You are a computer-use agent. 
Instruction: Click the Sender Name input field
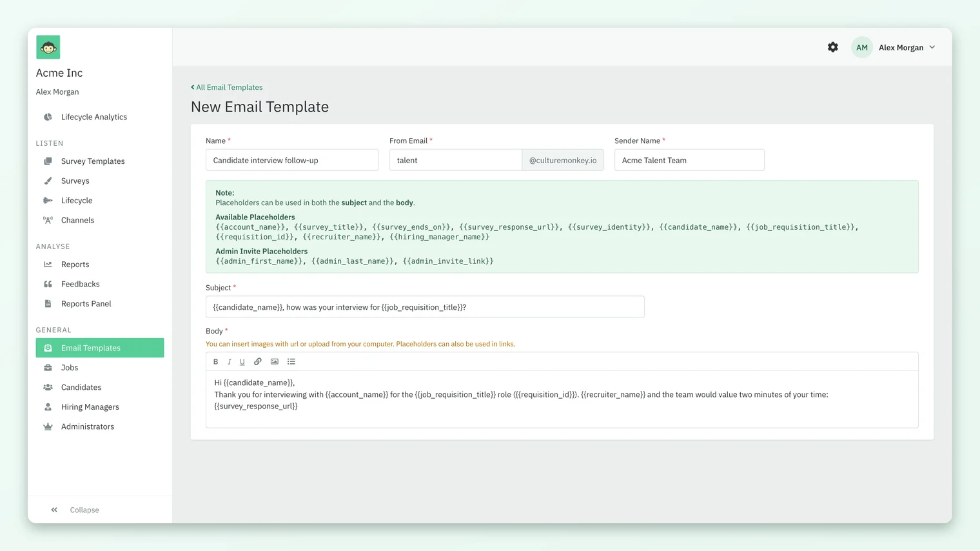(689, 160)
